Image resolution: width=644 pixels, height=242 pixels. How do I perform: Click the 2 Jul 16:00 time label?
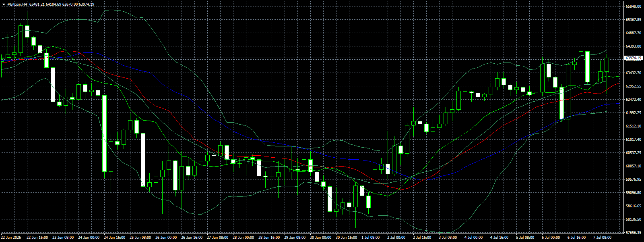(x=423, y=238)
